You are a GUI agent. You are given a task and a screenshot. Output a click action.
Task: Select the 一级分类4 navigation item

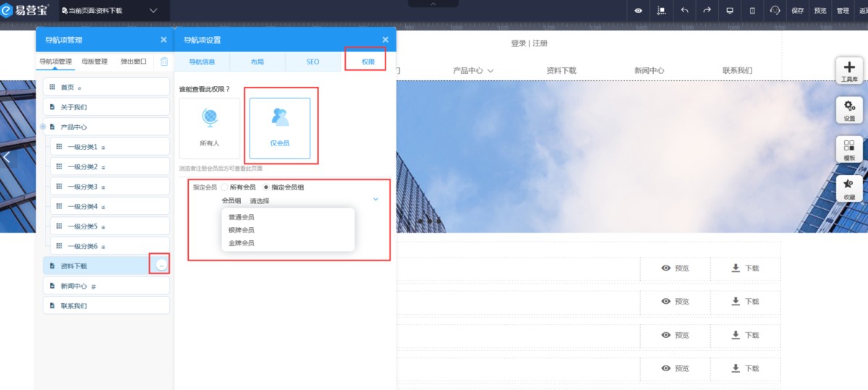point(110,206)
